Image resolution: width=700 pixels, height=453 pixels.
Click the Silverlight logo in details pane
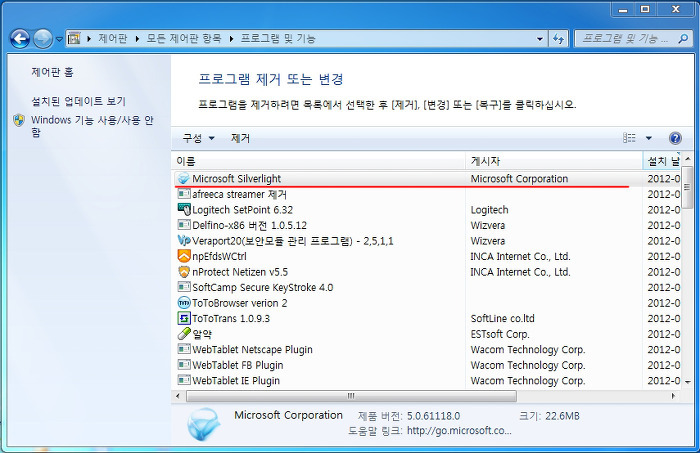pos(204,424)
